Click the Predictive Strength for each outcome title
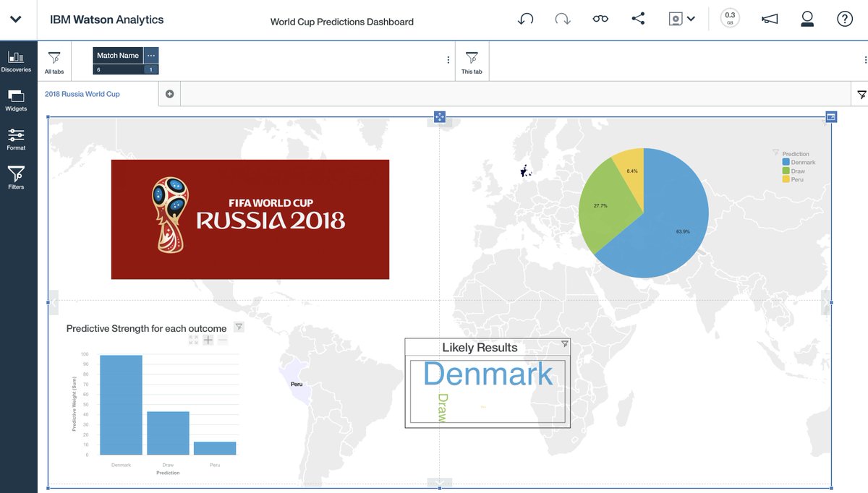Screen dimensions: 868x493 click(146, 328)
